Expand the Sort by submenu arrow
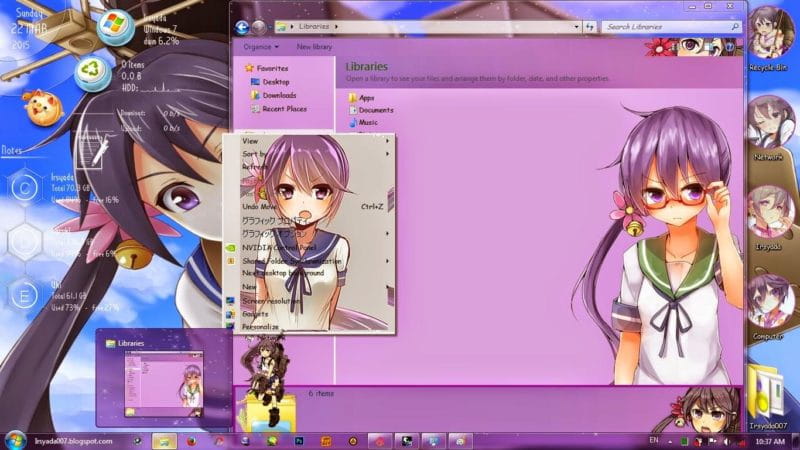 tap(388, 154)
